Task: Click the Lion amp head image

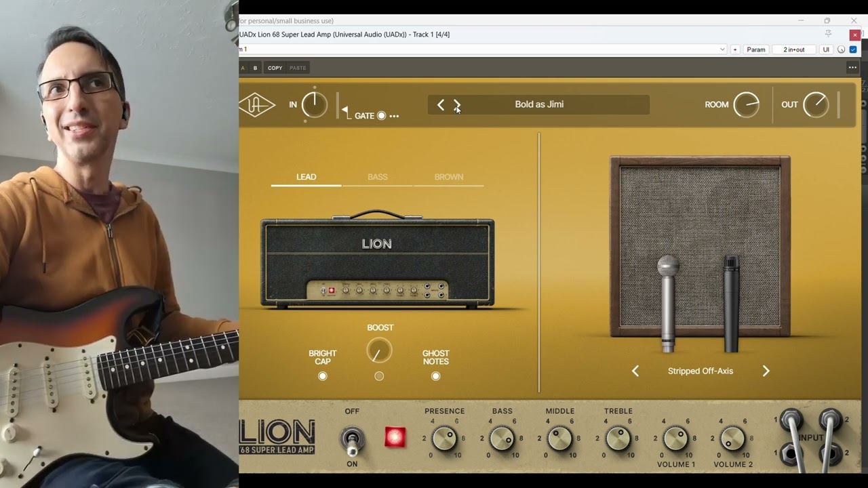Action: pyautogui.click(x=378, y=259)
